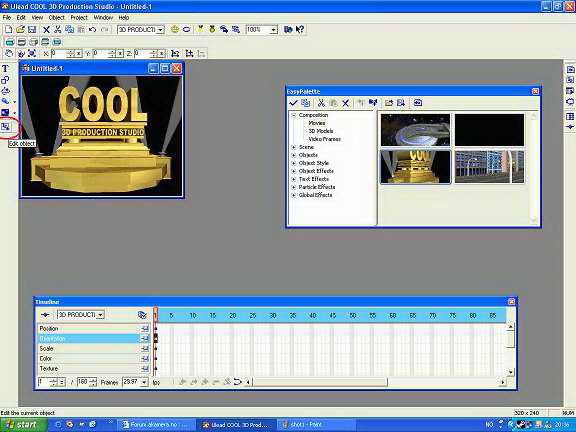Select the Rotate object tool
This screenshot has width=576, height=432.
(20, 54)
